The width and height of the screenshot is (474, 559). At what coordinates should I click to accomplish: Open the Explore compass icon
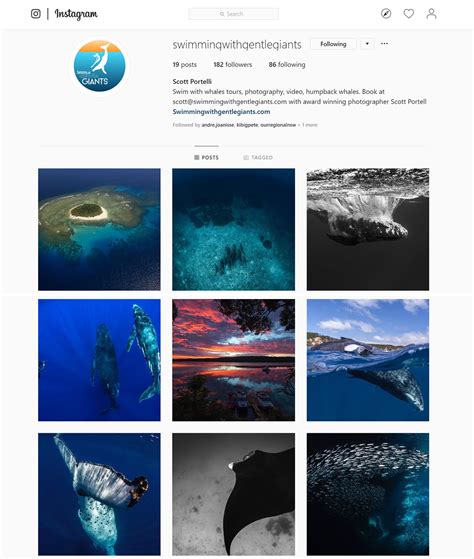[386, 14]
